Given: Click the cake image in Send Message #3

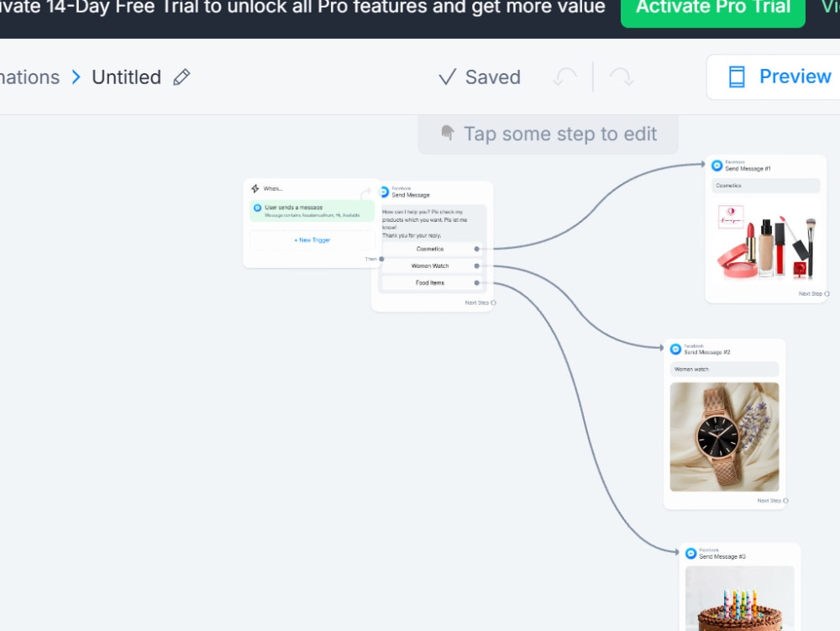Looking at the screenshot, I should (740, 598).
